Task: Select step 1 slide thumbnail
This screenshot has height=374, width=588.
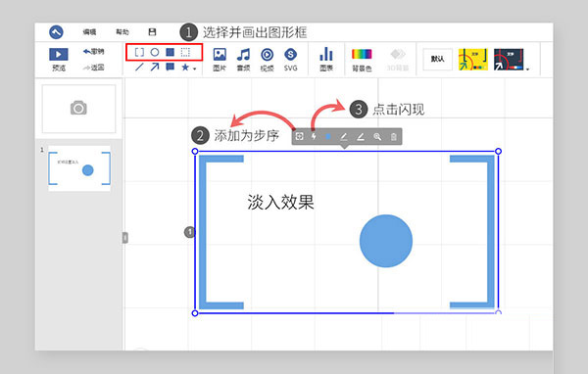Action: 79,168
